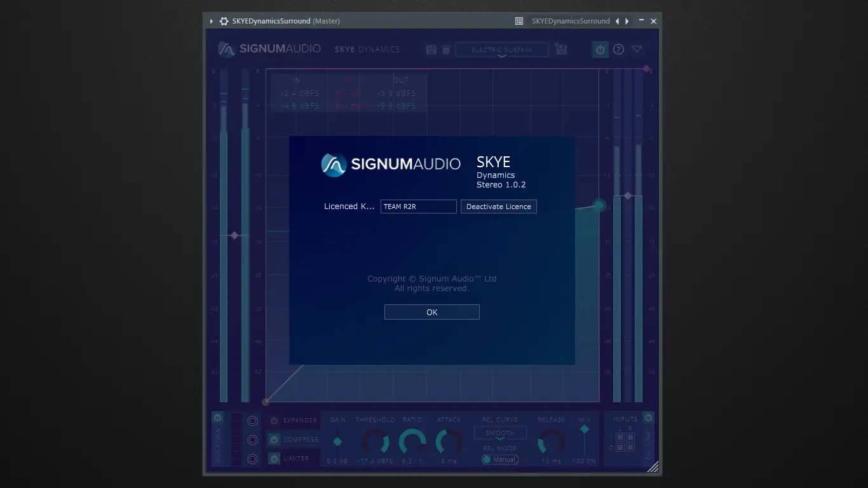
Task: Click the Attack knob
Action: 449,442
